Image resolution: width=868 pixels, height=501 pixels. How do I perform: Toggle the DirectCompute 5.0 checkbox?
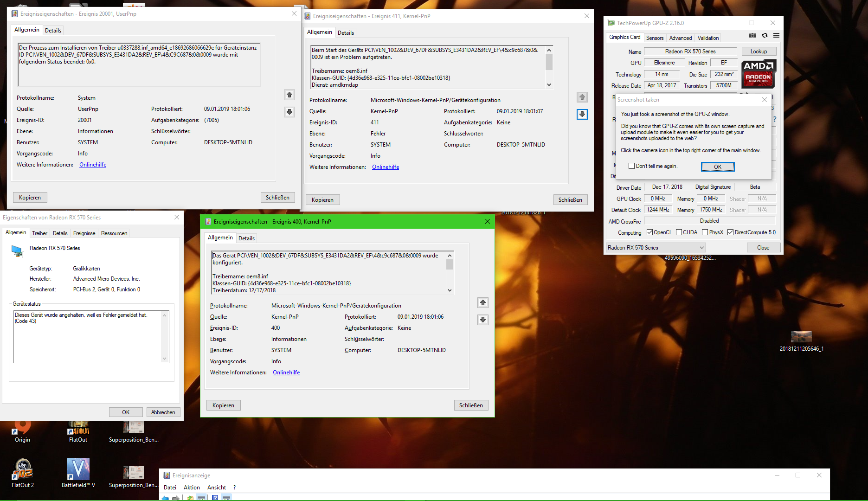730,232
